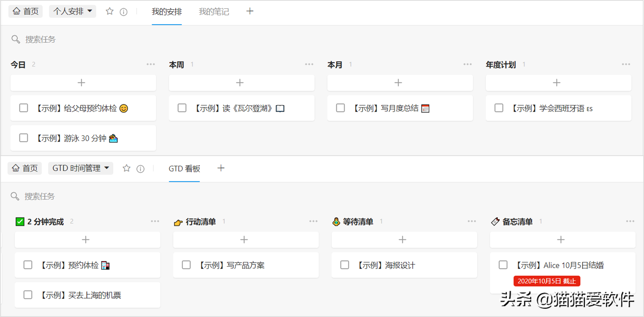Check off 【示例】给父母预约体检 task
Image resolution: width=644 pixels, height=317 pixels.
(x=24, y=108)
